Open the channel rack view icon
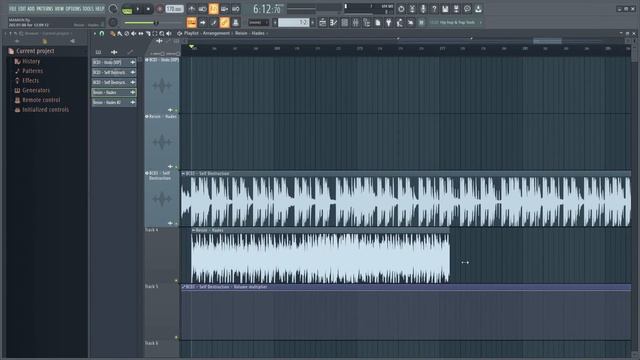Image resolution: width=640 pixels, height=360 pixels. point(344,22)
